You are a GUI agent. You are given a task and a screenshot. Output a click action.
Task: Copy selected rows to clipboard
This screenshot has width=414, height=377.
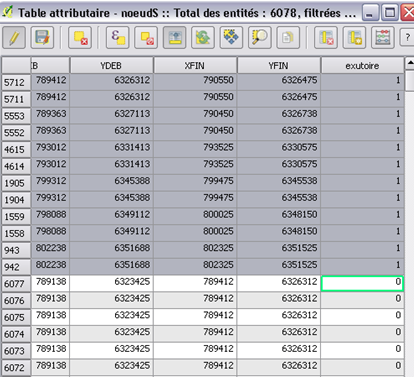[288, 37]
